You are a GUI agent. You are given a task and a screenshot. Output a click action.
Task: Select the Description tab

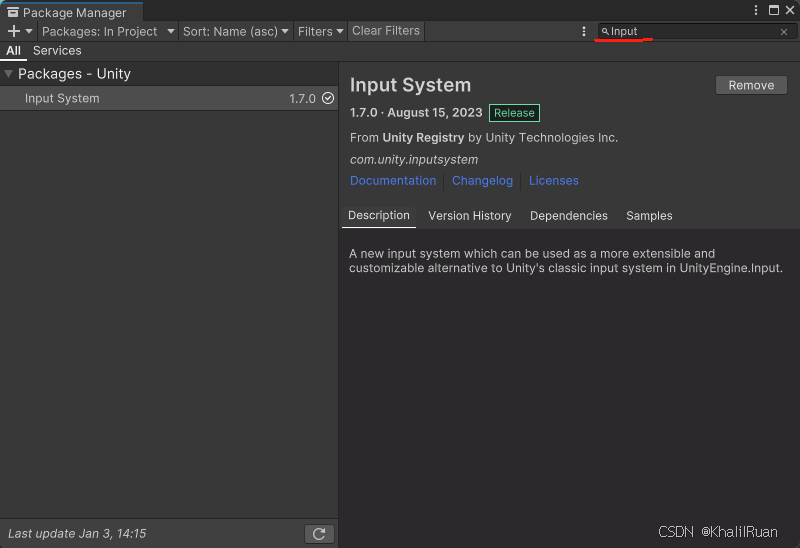click(379, 215)
